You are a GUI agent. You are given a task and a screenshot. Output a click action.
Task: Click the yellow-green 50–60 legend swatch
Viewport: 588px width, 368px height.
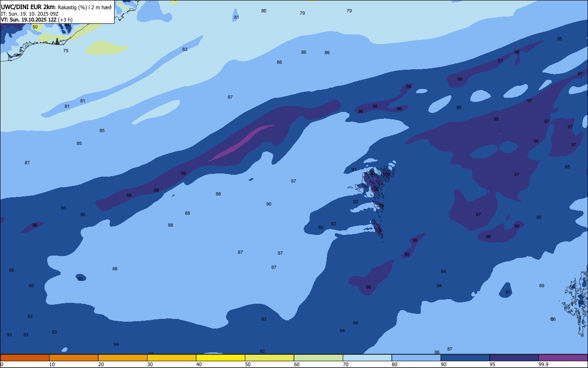tap(269, 357)
